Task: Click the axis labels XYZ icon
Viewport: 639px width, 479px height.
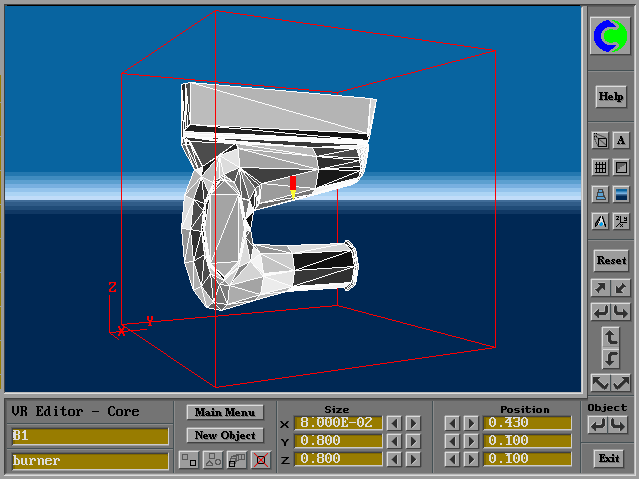Action: coord(621,222)
